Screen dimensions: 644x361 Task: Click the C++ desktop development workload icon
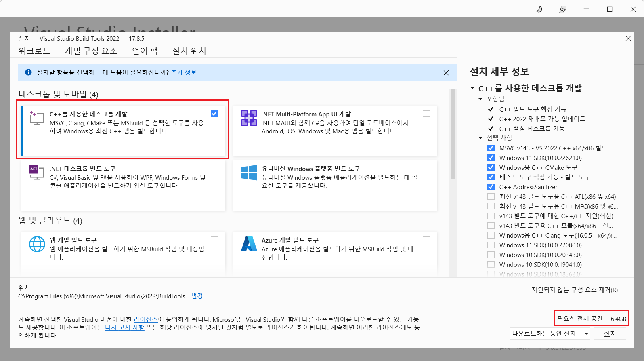(37, 118)
